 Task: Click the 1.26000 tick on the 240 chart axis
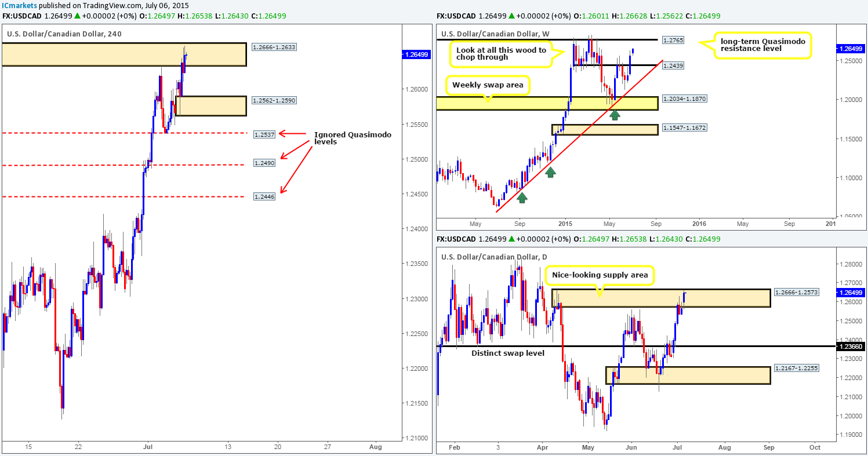(416, 89)
